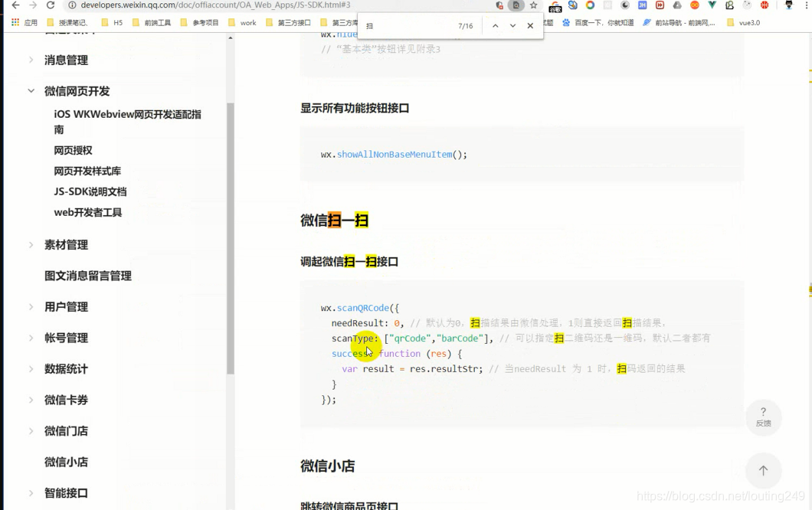
Task: Click the browser back arrow
Action: (15, 4)
